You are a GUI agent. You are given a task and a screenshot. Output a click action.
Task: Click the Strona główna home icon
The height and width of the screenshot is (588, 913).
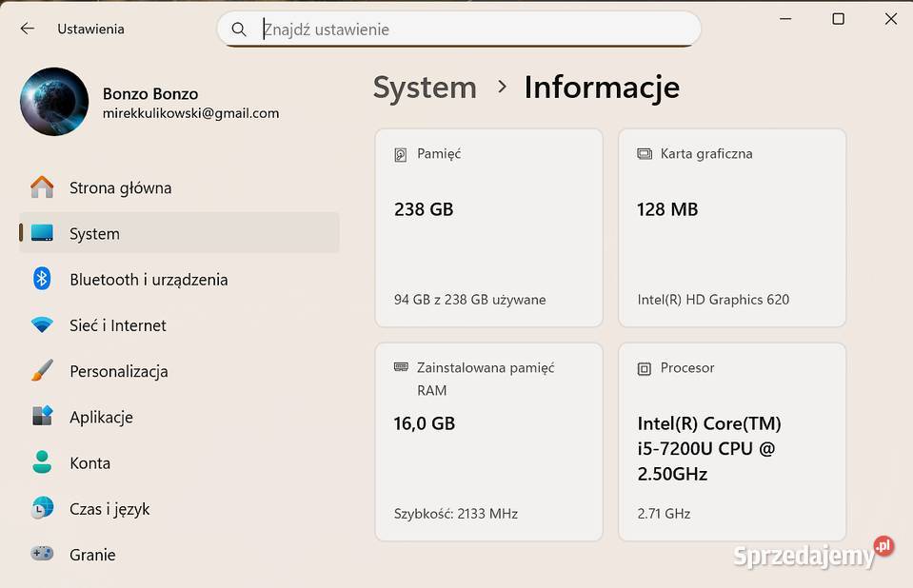(x=42, y=187)
